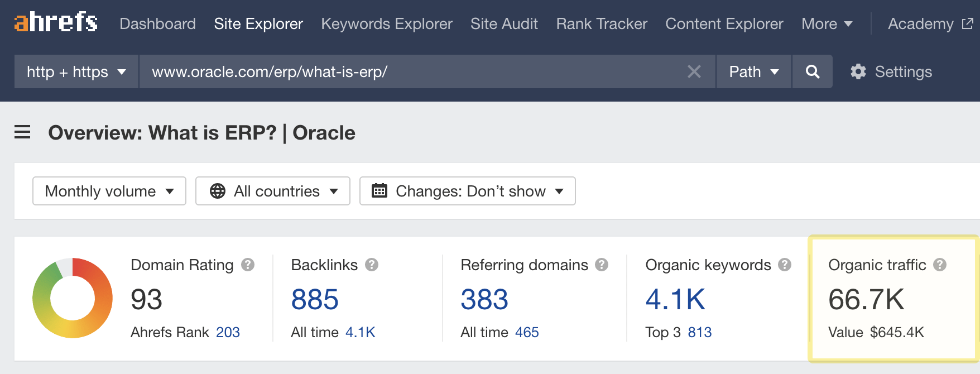
Task: Open the http + https protocol dropdown
Action: click(76, 71)
